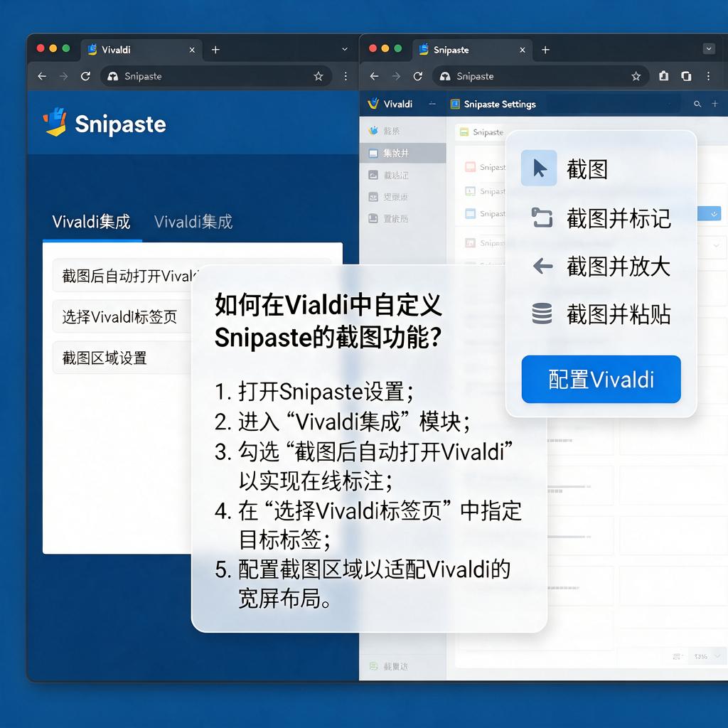Bookmark page with star in left window

pos(318,76)
